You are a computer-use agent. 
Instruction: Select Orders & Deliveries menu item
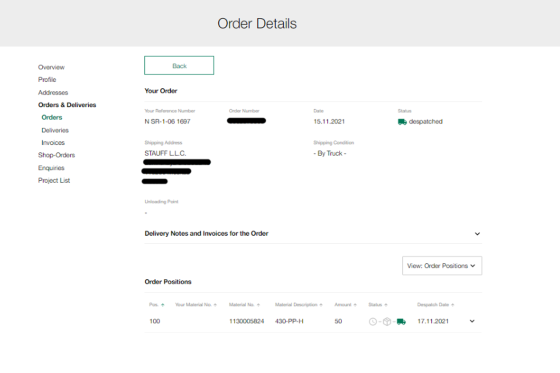67,105
